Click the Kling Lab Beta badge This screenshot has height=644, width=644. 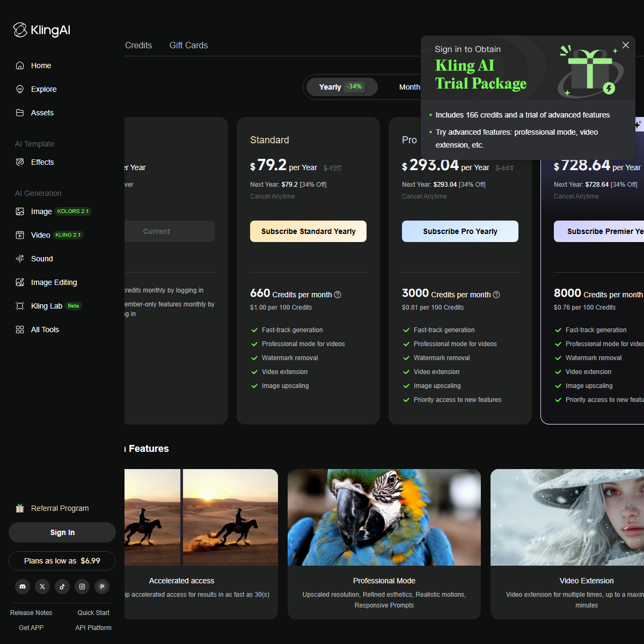tap(74, 306)
